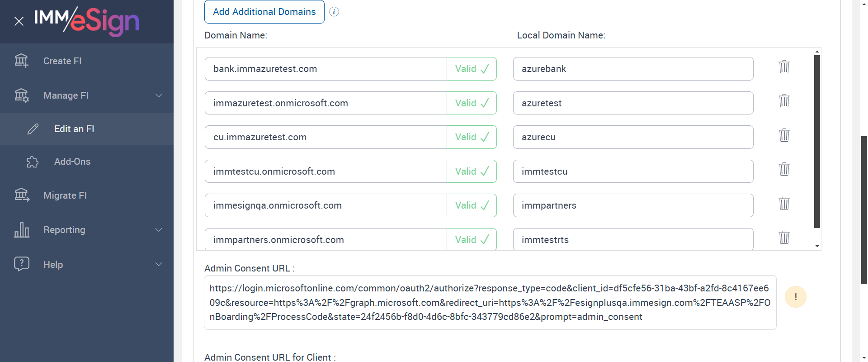Image resolution: width=868 pixels, height=362 pixels.
Task: Click the 'Local Domain Name:' column label
Action: pyautogui.click(x=561, y=35)
